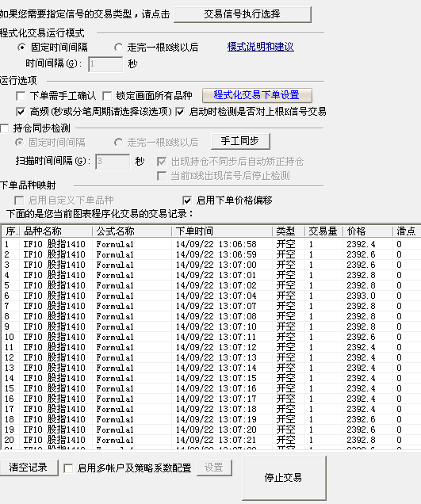Select the record timed 13:07:19
The height and width of the screenshot is (504, 421).
pos(211,419)
